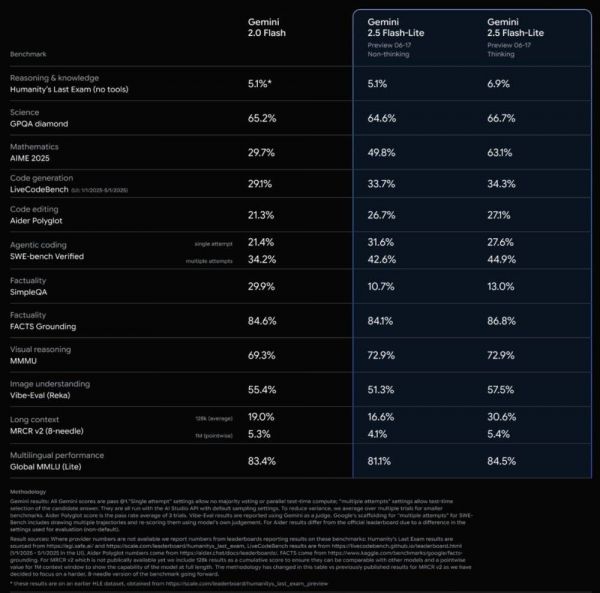Click the 30.6% MRCR 128k score
The image size is (600, 593).
click(x=503, y=416)
